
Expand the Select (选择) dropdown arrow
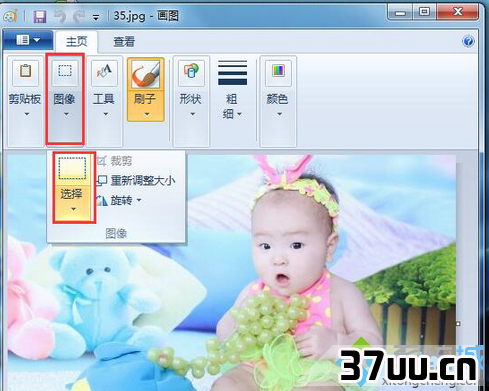pos(73,209)
